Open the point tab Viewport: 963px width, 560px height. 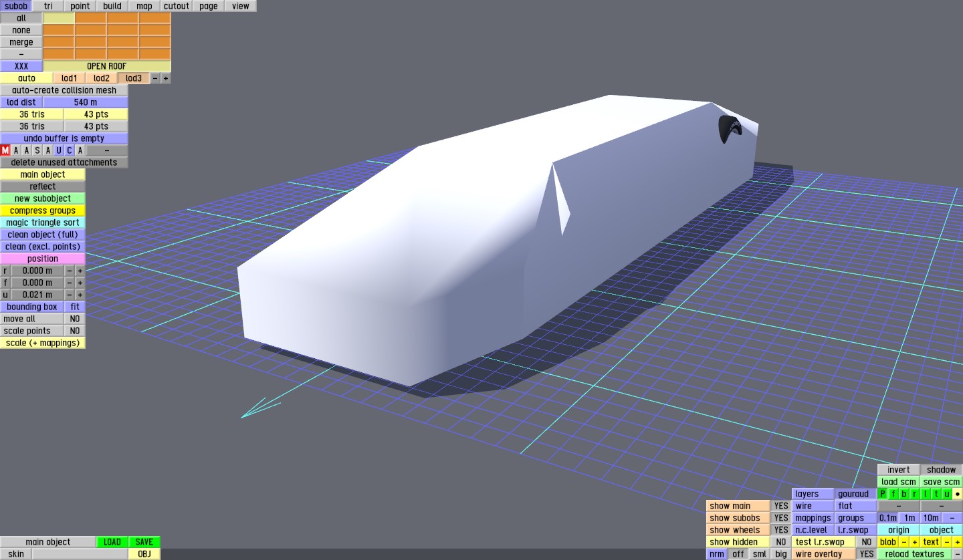tap(80, 6)
